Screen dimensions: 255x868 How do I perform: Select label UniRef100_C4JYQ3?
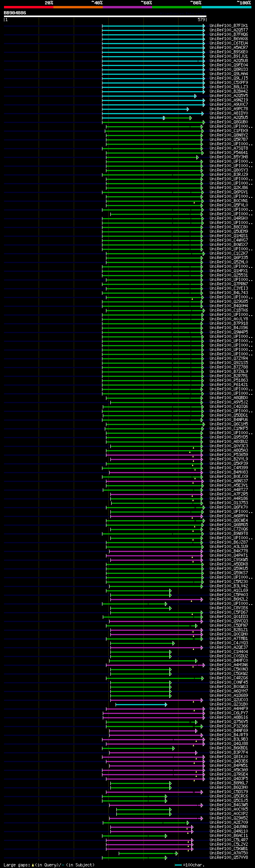[x=229, y=643]
